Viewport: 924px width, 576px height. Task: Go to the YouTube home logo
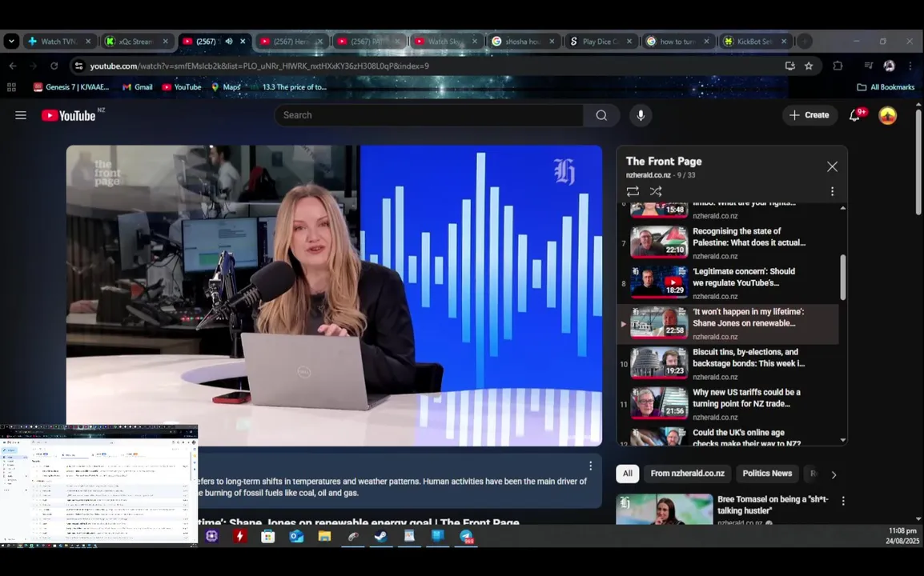click(x=69, y=115)
